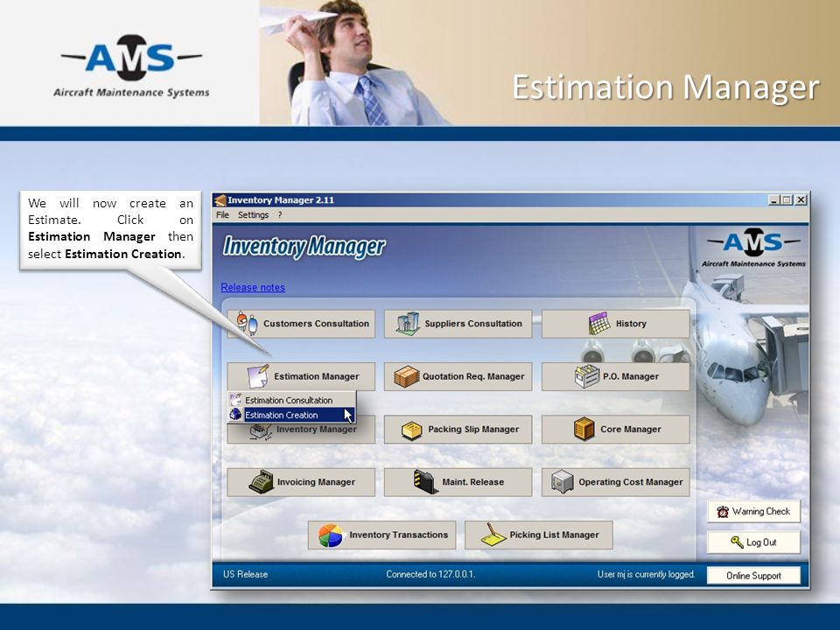Viewport: 840px width, 630px height.
Task: Click the 'US Release' status text
Action: 245,574
